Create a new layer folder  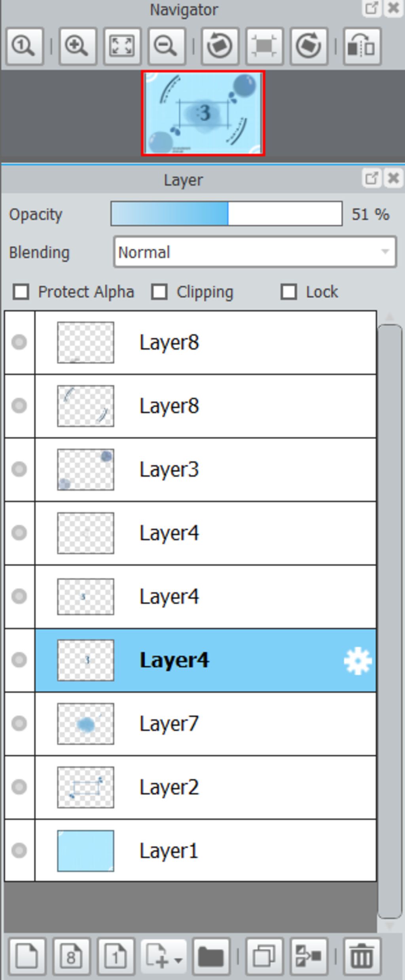pyautogui.click(x=211, y=957)
